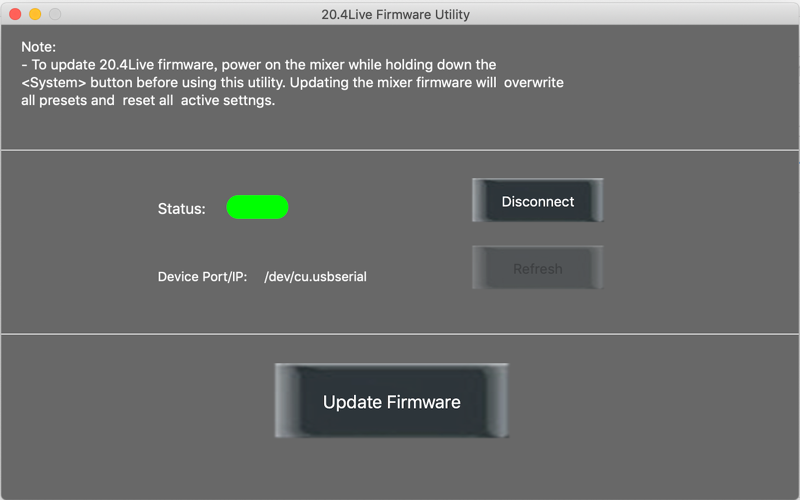This screenshot has width=800, height=500.
Task: Click the line starting "To update 20.4Live firmware"
Action: click(x=259, y=65)
